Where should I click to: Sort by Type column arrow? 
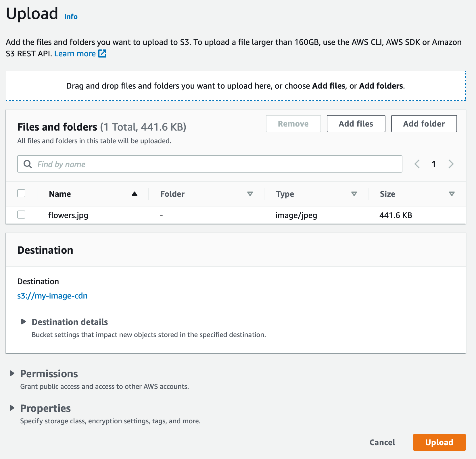pyautogui.click(x=354, y=194)
